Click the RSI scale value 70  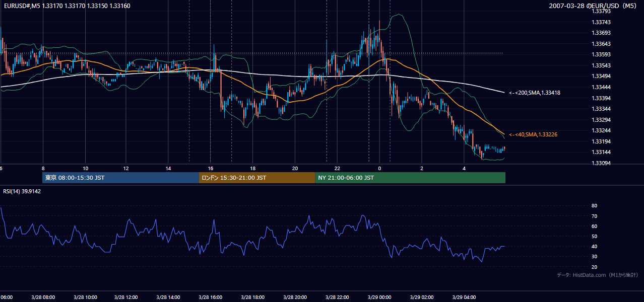(594, 216)
